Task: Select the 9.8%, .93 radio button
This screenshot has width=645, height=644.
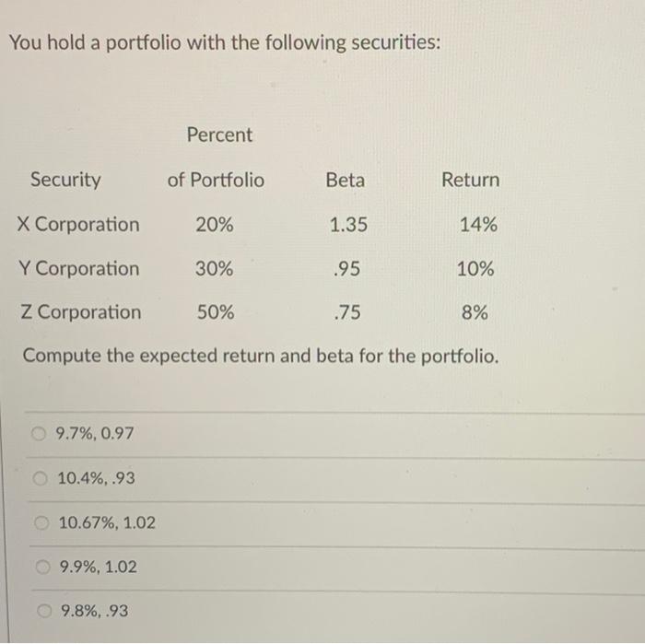Action: coord(43,610)
